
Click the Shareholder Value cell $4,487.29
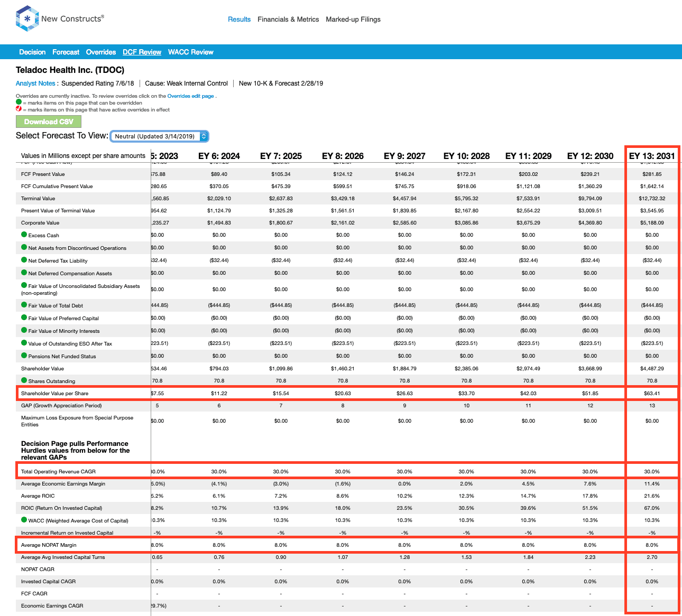point(652,368)
